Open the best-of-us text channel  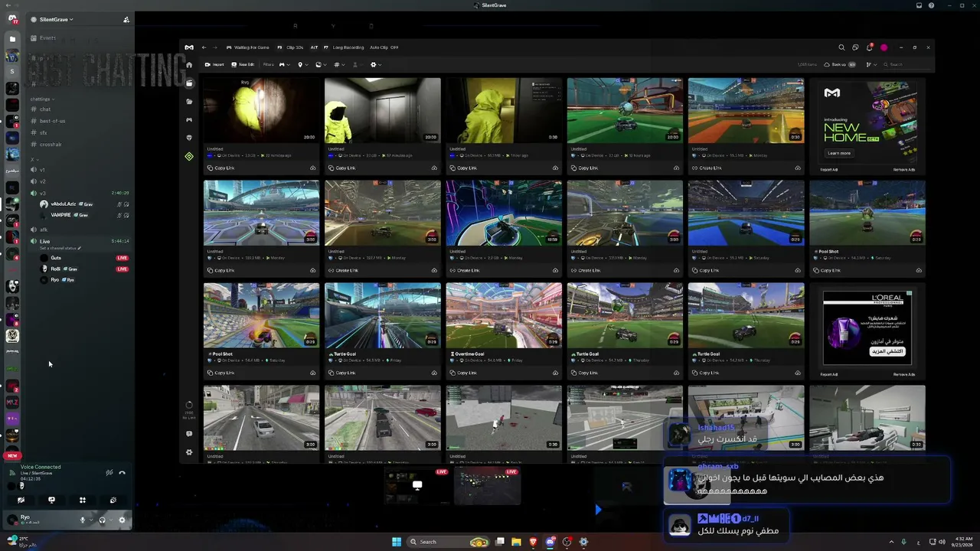tap(52, 121)
